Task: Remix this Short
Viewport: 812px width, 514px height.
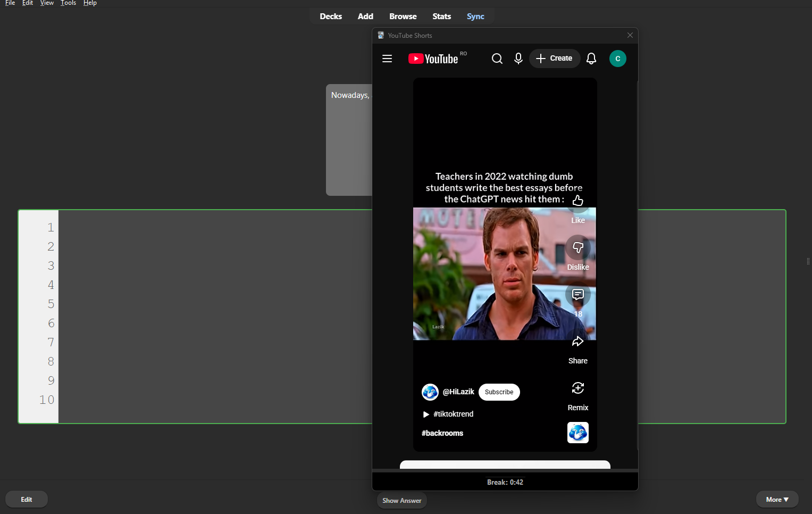Action: click(x=578, y=388)
